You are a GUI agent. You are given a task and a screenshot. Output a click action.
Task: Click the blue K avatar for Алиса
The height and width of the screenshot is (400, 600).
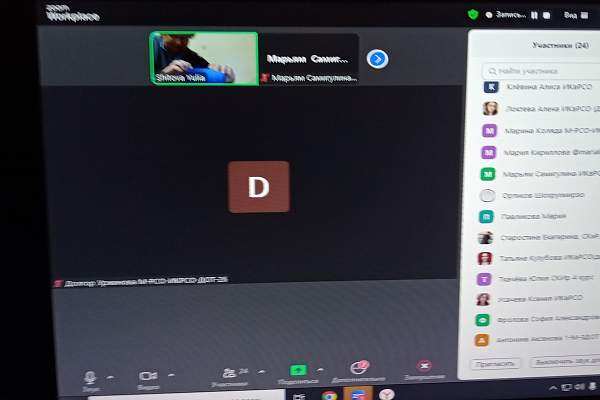click(x=491, y=87)
